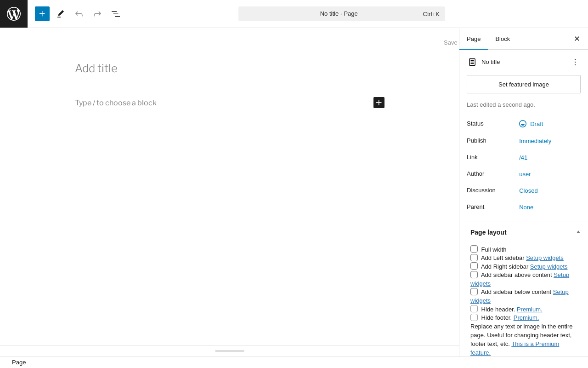
Task: Close the settings sidebar
Action: [577, 39]
